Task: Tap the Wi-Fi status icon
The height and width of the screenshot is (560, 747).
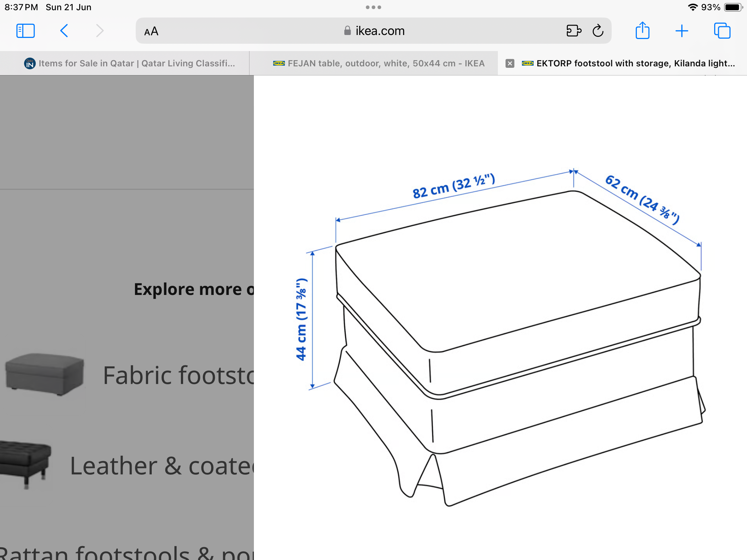Action: tap(692, 7)
